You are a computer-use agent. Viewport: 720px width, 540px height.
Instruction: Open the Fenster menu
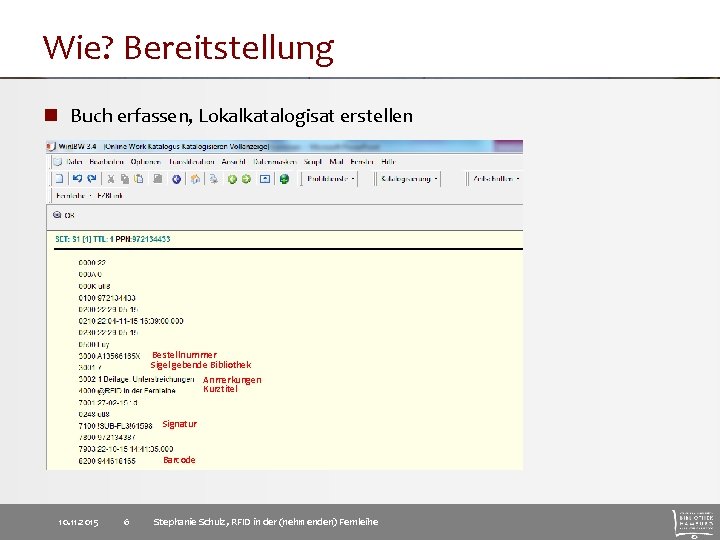[362, 162]
